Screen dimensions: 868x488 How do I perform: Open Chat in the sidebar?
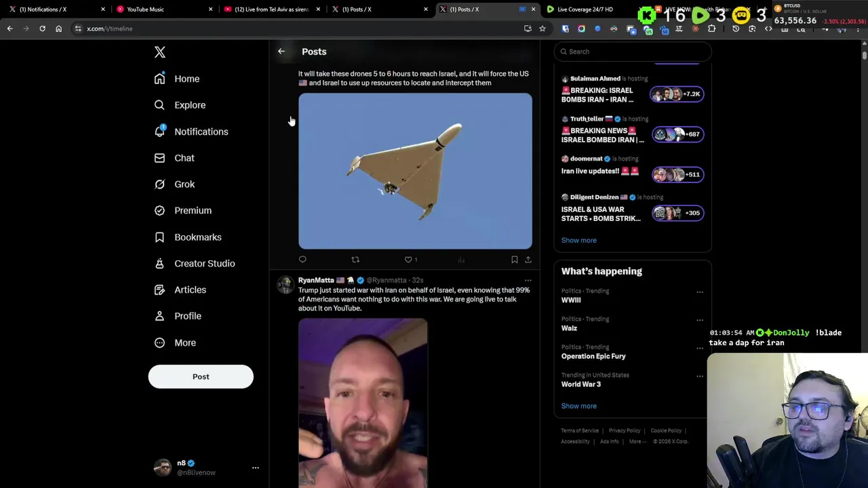(174, 158)
